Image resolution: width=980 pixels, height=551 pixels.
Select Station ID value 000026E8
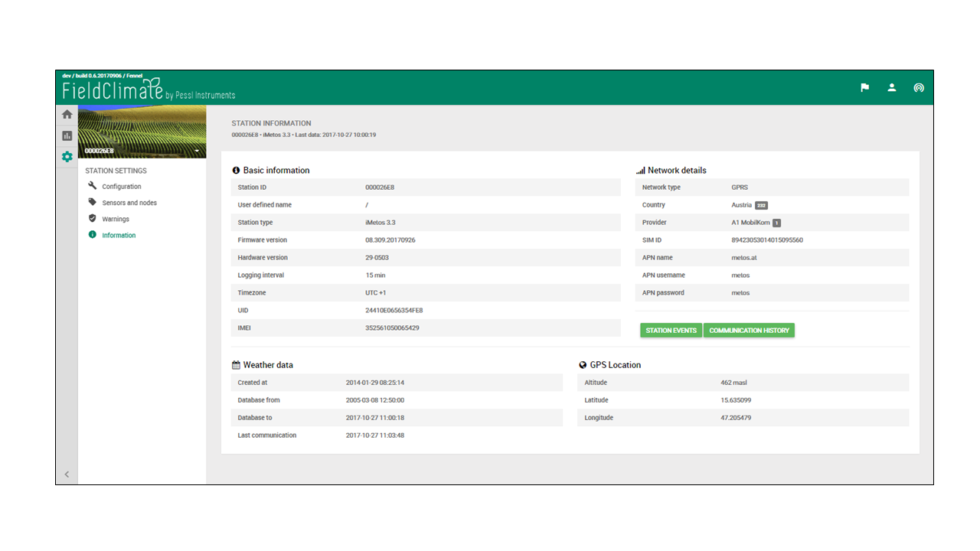coord(380,187)
